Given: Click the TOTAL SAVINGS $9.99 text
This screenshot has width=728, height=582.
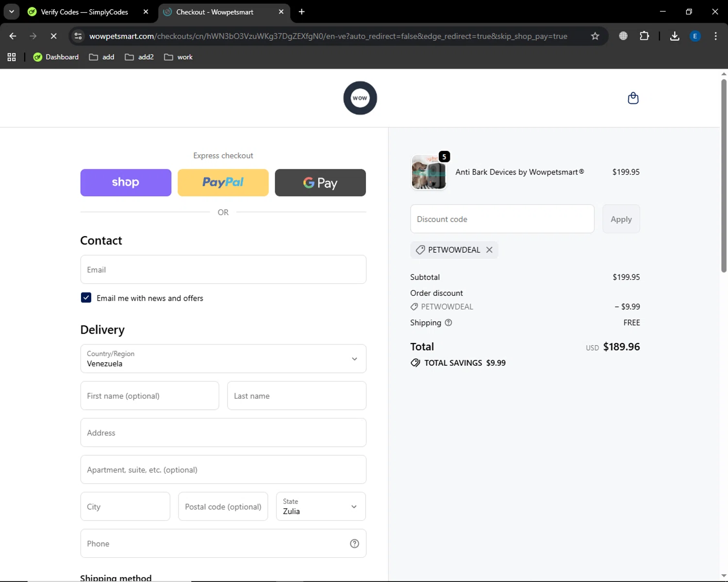Looking at the screenshot, I should (465, 363).
